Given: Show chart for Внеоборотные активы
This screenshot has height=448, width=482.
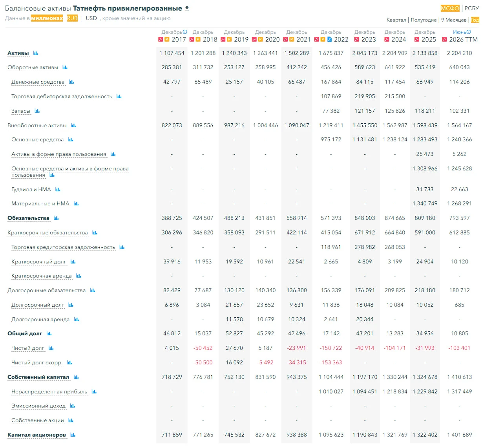Looking at the screenshot, I should pos(73,125).
